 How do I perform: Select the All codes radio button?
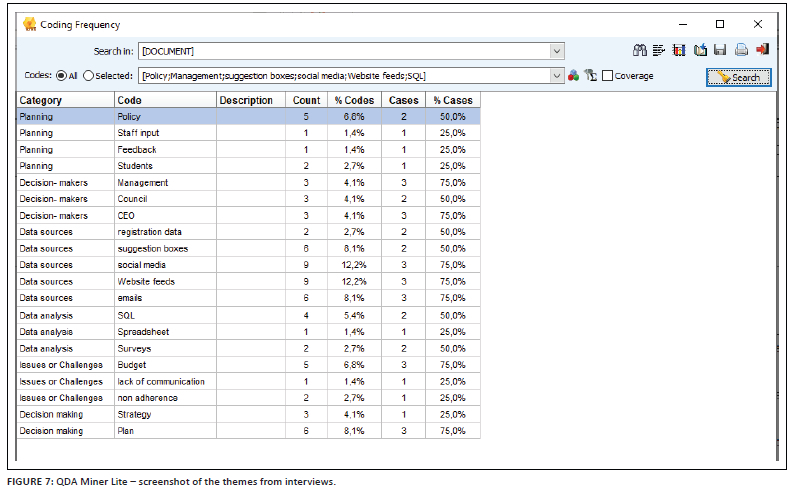click(x=62, y=75)
